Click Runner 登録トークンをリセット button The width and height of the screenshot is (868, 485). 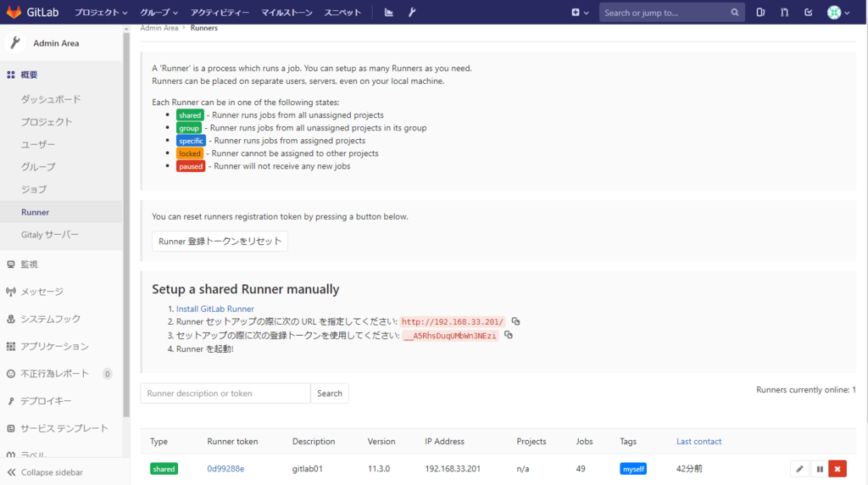[x=220, y=241]
